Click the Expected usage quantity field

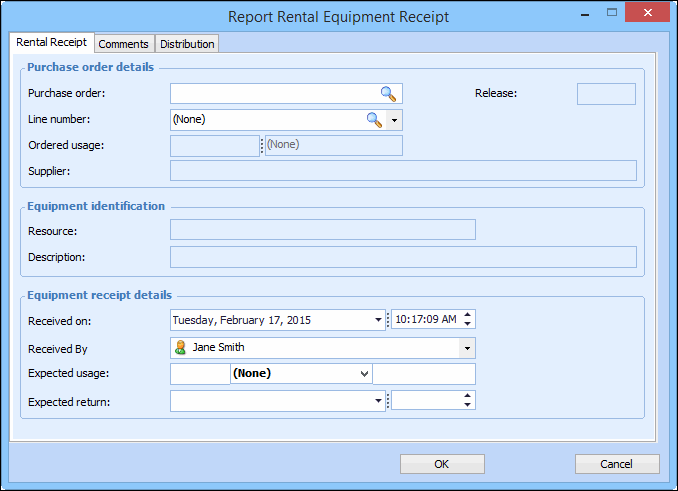(x=200, y=374)
